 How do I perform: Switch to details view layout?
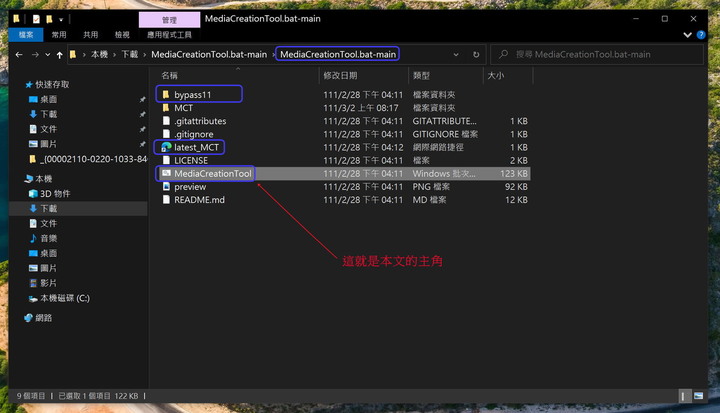point(683,396)
